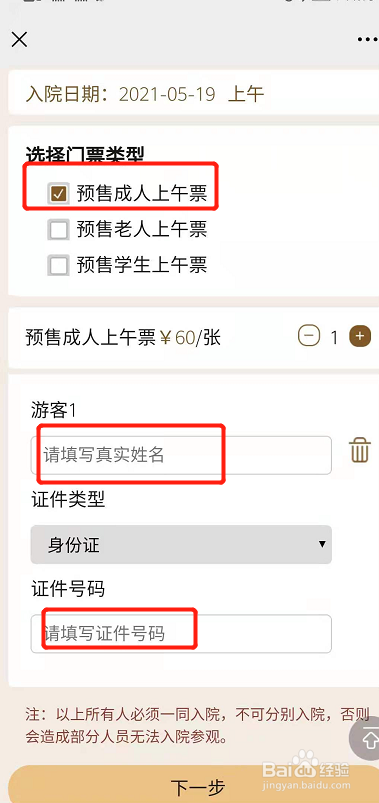Select the 预售老人上午票 label text
Viewport: 379px width, 803px height.
click(x=142, y=229)
